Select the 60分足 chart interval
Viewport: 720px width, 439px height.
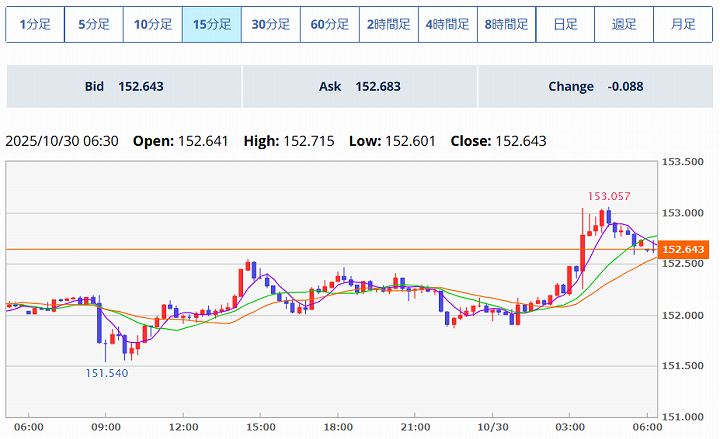(330, 24)
